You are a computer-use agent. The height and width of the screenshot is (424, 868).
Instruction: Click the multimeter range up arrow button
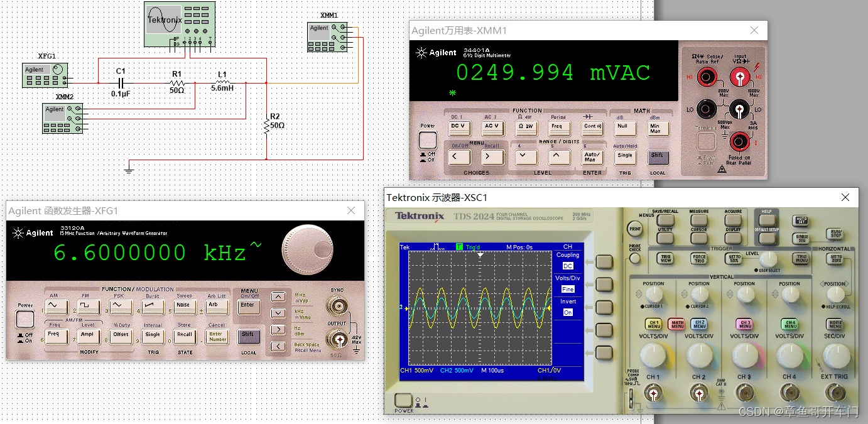tap(558, 157)
